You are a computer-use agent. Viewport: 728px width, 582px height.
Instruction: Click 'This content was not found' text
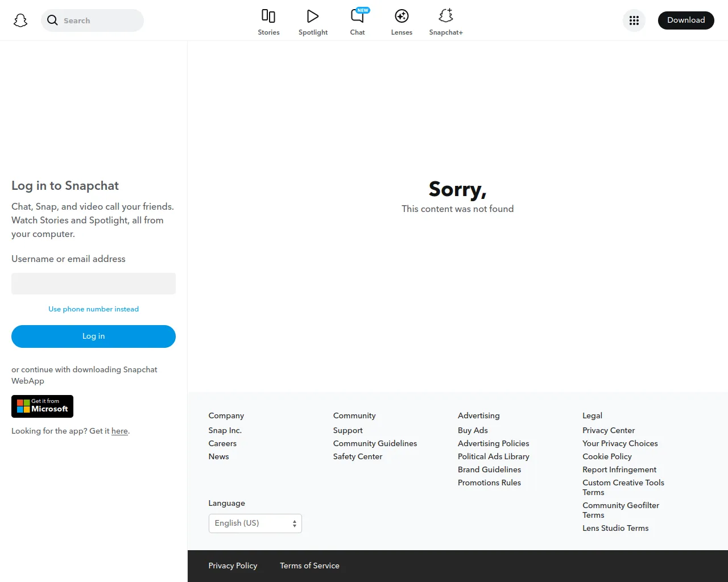click(457, 209)
